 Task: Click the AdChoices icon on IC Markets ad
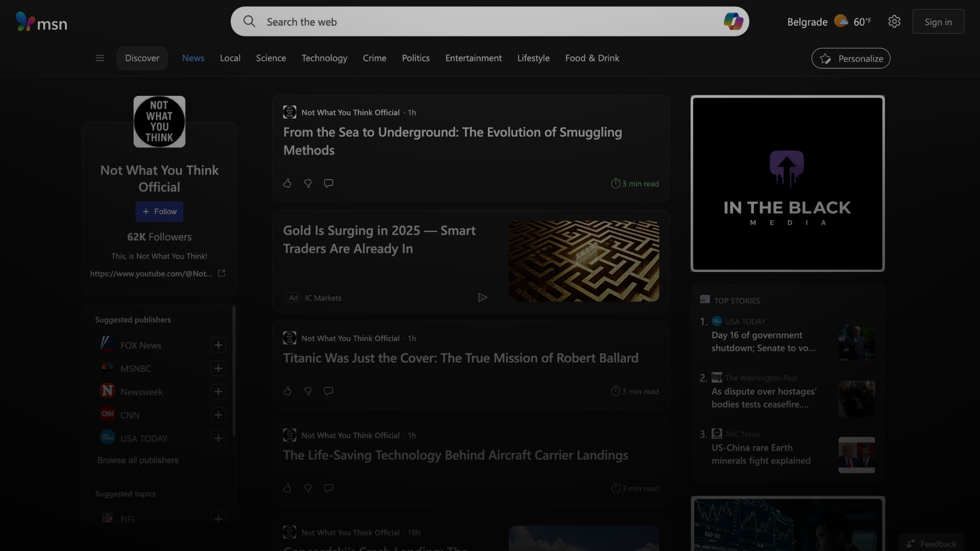point(482,297)
